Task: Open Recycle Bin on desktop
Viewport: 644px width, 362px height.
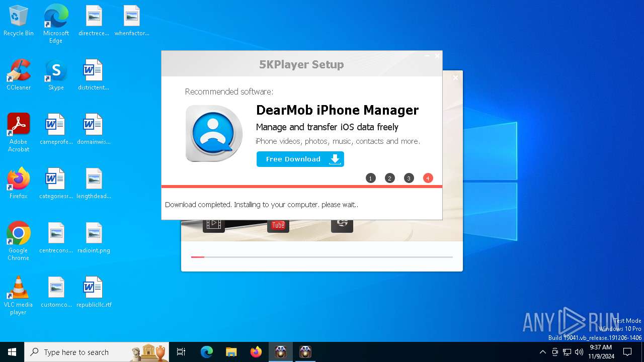Action: [x=19, y=21]
